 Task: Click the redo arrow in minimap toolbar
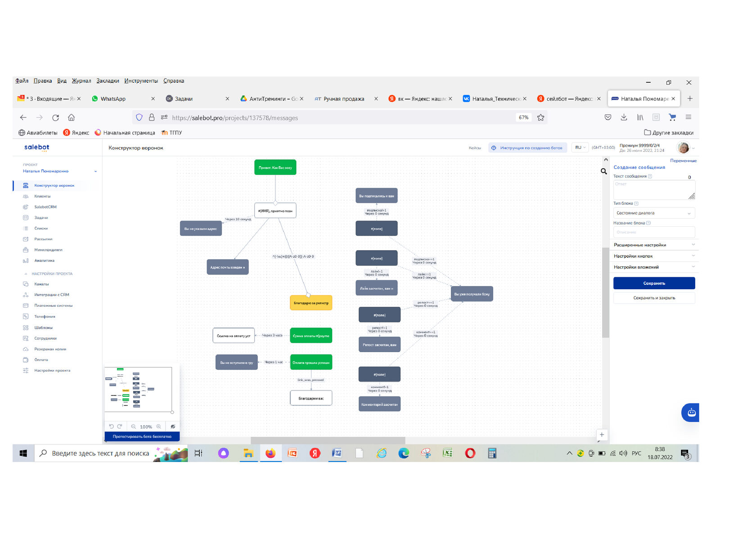point(120,426)
